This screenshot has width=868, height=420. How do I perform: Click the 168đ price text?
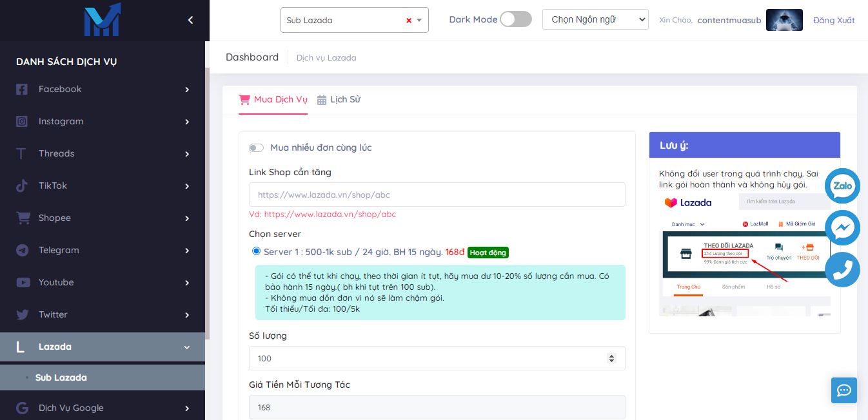[x=455, y=252]
